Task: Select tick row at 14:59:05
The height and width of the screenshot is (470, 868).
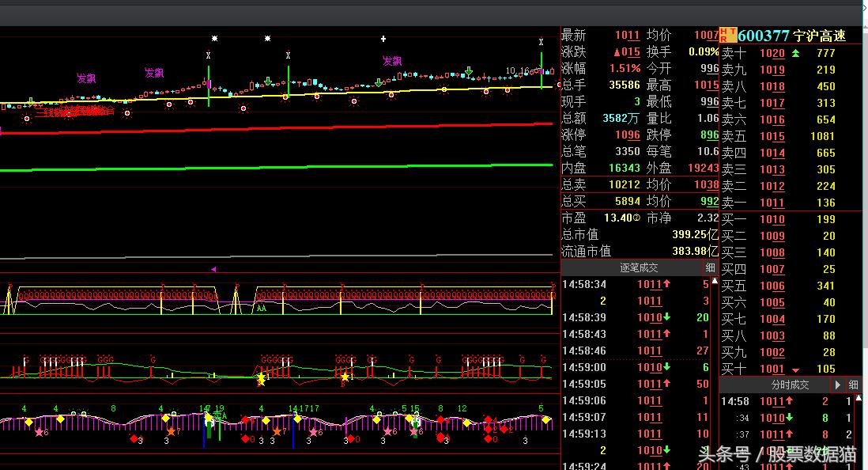Action: point(636,384)
